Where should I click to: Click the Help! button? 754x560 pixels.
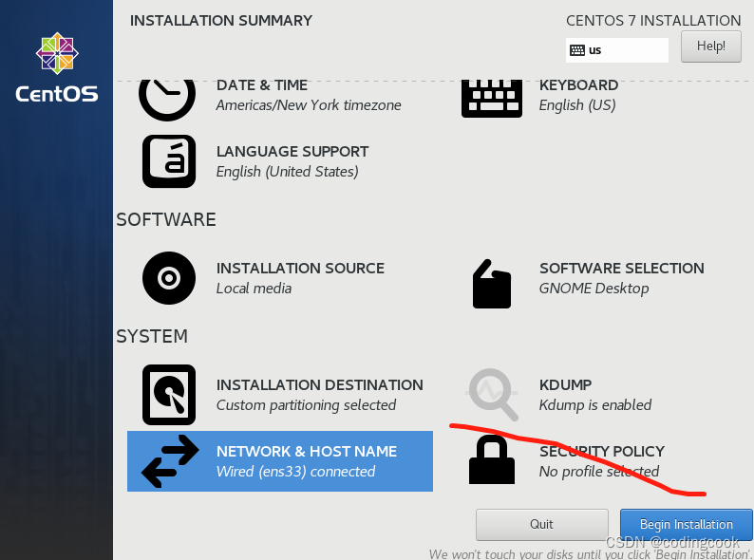coord(710,47)
